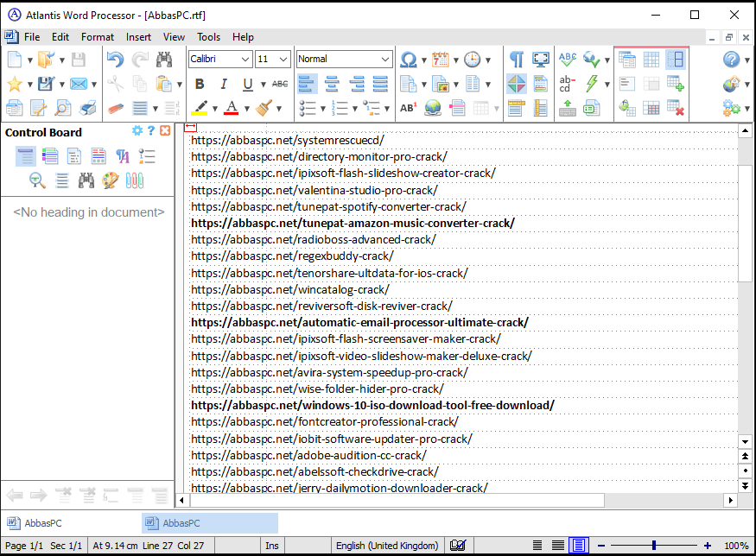Click the zoom out minus button

[601, 546]
